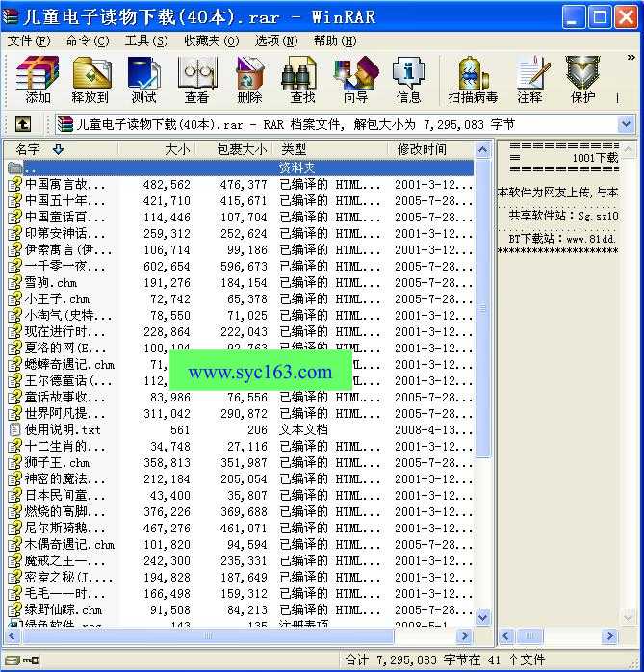Expand the archive path dropdown arrow
The image size is (644, 672).
coord(626,124)
